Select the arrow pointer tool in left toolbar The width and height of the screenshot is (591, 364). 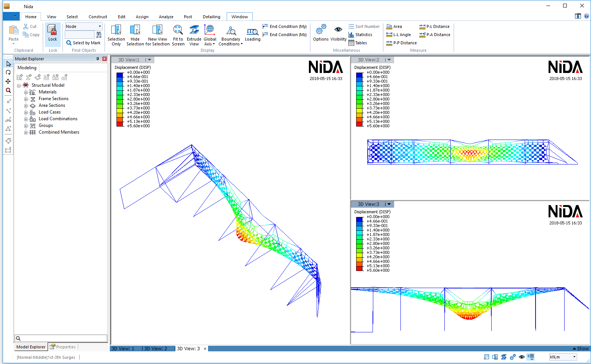(8, 64)
